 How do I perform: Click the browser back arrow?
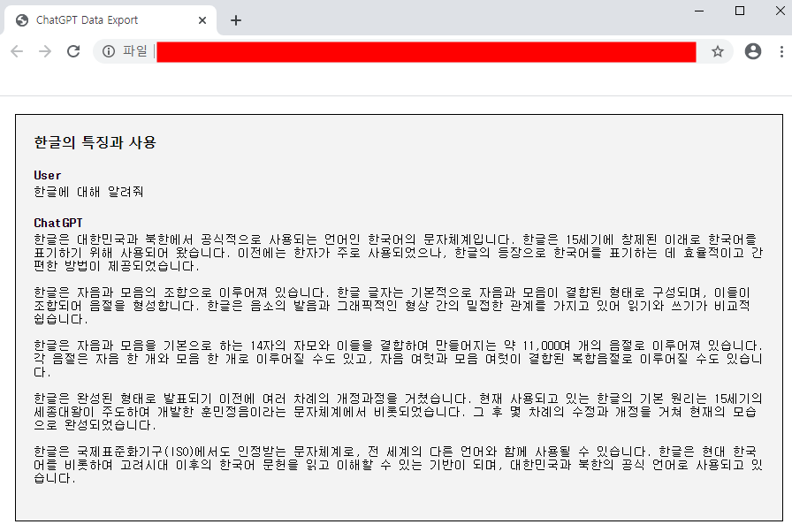pyautogui.click(x=17, y=51)
